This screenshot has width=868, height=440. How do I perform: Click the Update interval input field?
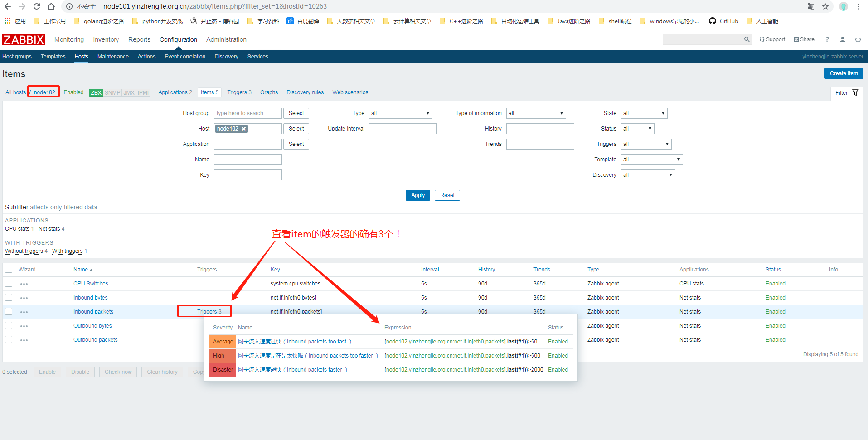[x=403, y=129]
